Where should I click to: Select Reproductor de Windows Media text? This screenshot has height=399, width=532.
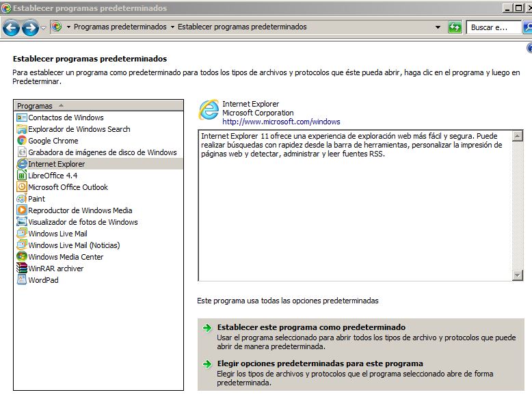[x=80, y=210]
